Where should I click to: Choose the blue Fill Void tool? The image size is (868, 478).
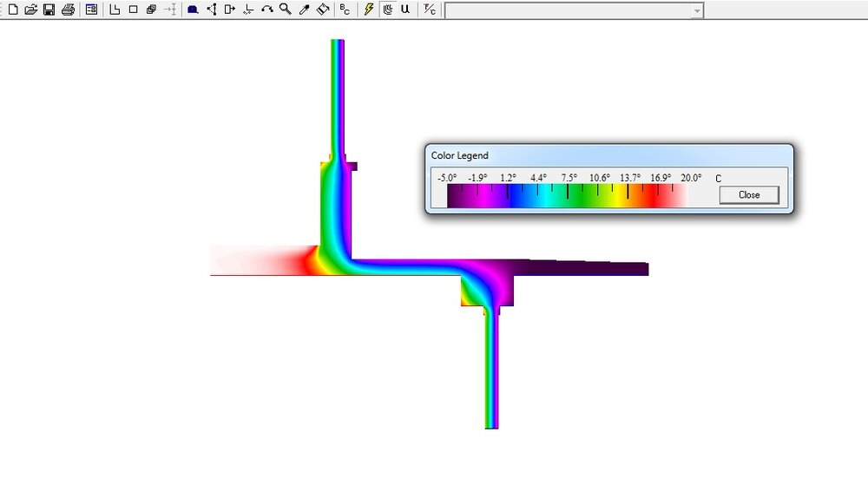pos(193,10)
